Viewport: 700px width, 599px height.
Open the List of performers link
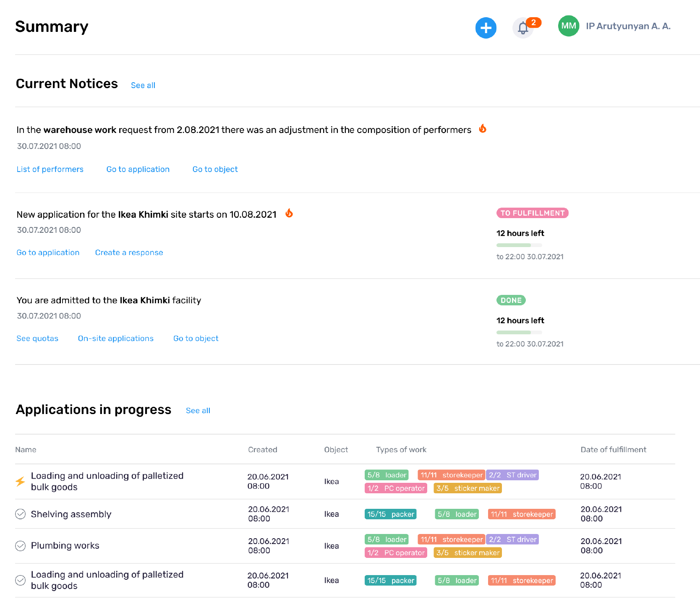point(50,169)
